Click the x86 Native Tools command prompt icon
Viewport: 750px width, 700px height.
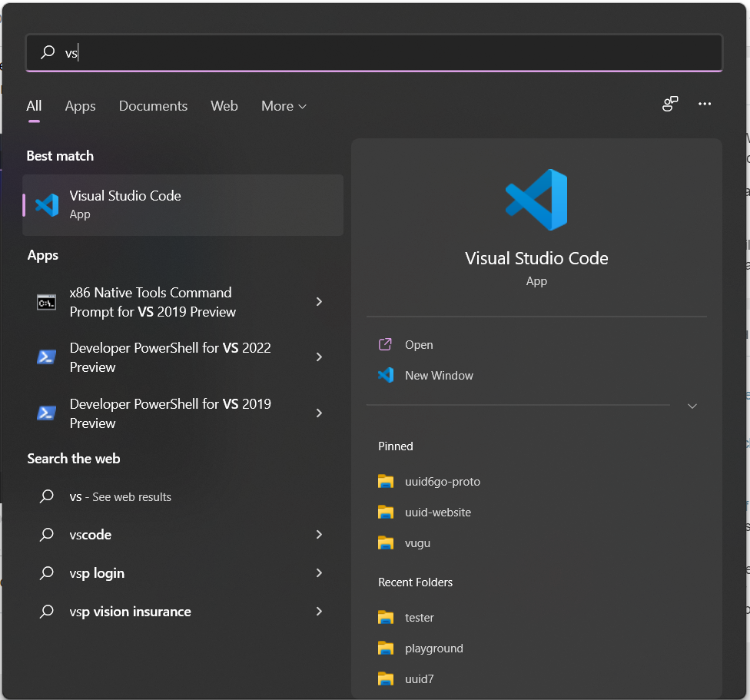pyautogui.click(x=47, y=302)
